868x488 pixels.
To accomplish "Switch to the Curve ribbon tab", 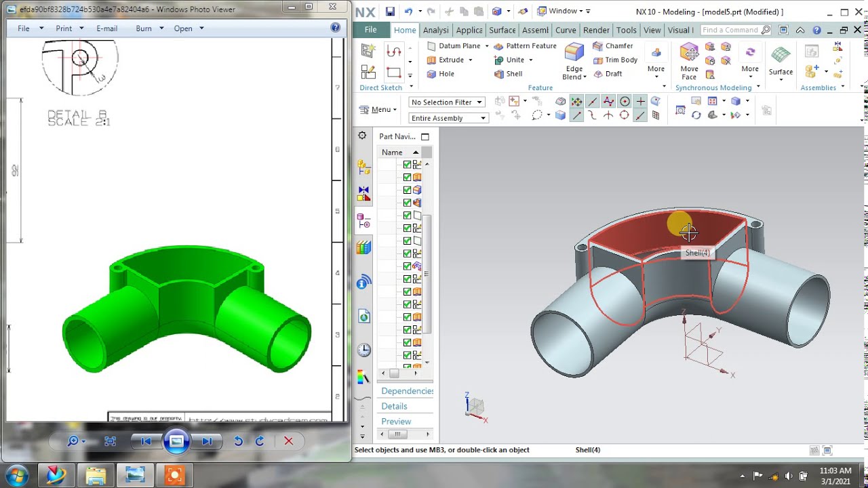I will (566, 30).
